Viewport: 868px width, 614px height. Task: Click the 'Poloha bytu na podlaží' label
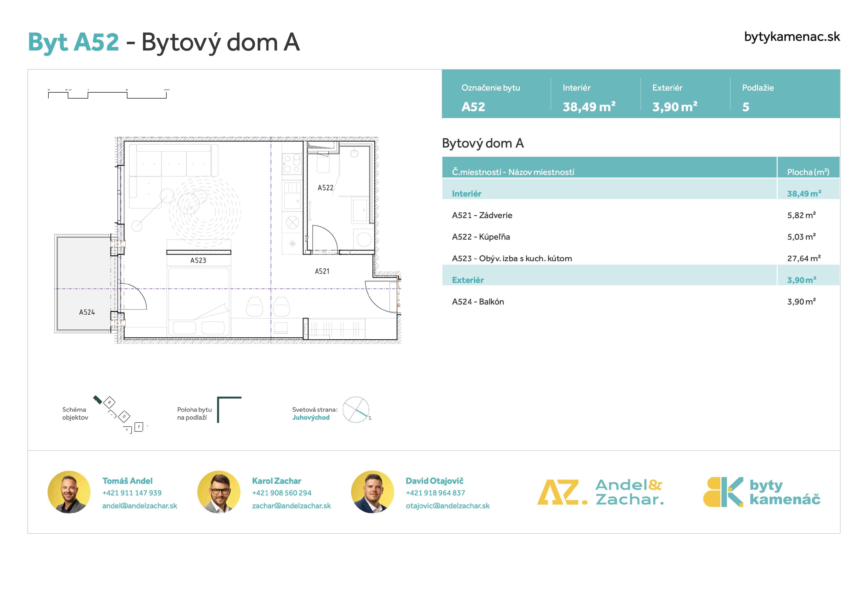[x=194, y=413]
